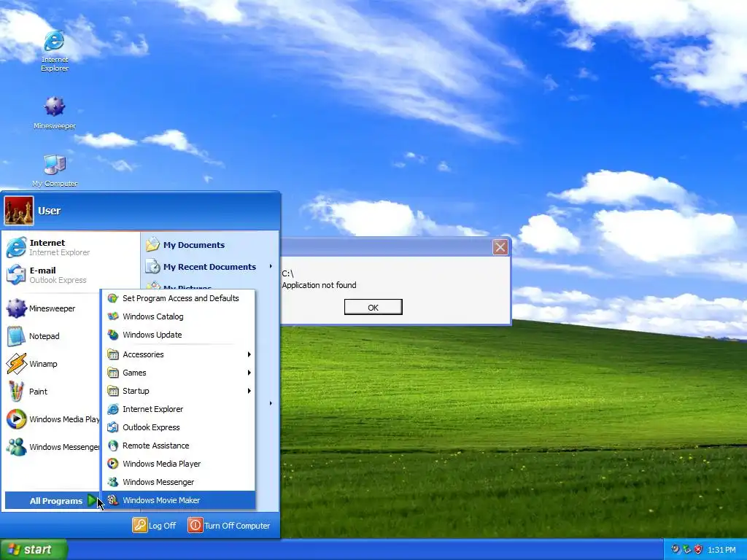
Task: Open My Documents folder
Action: tap(209, 245)
